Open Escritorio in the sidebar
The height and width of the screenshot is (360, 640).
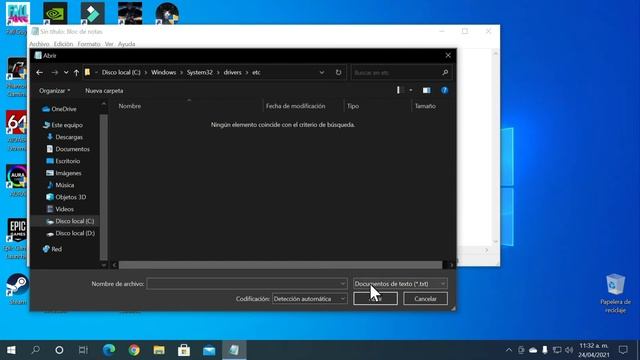point(63,161)
